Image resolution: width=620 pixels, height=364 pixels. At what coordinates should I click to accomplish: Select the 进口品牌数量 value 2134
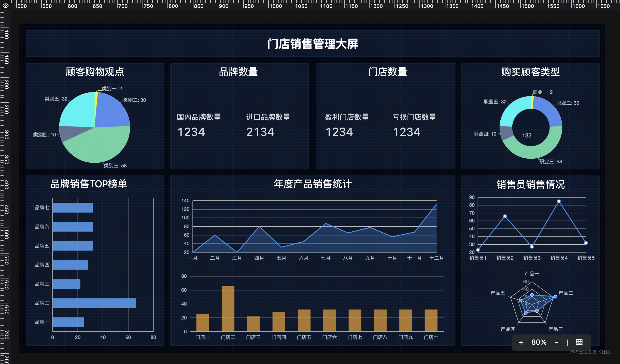click(260, 132)
